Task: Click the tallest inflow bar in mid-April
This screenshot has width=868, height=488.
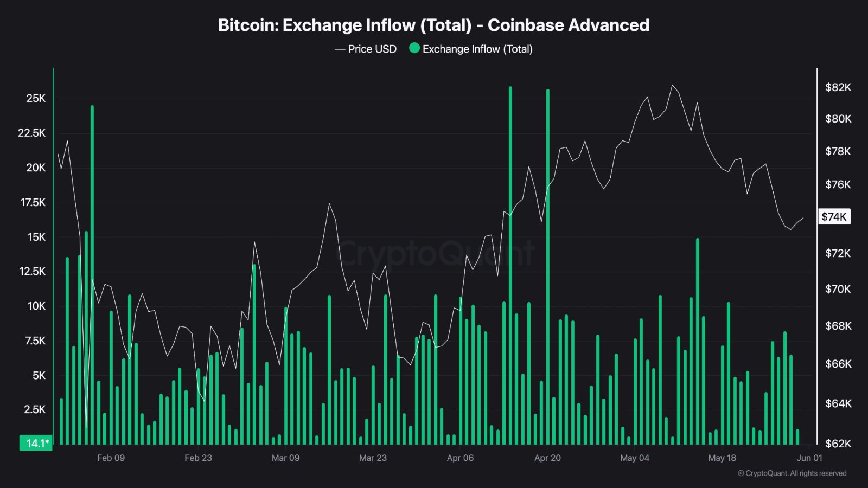Action: (x=510, y=265)
